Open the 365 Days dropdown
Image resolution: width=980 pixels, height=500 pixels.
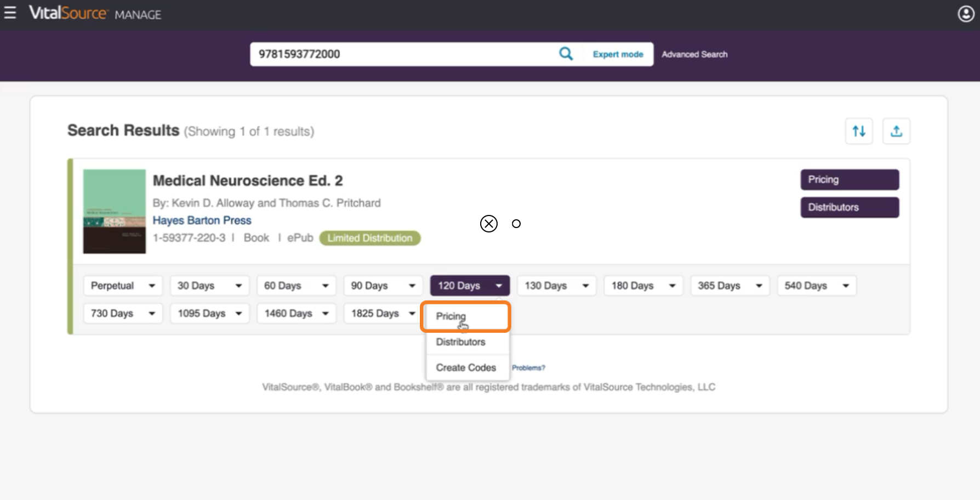coord(730,286)
